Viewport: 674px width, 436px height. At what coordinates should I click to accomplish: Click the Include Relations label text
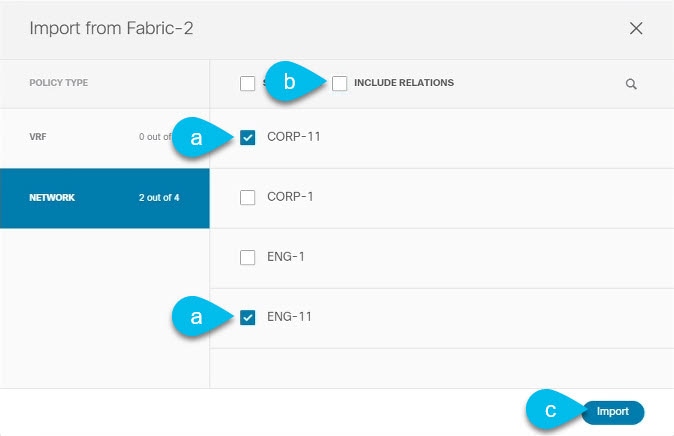point(404,83)
